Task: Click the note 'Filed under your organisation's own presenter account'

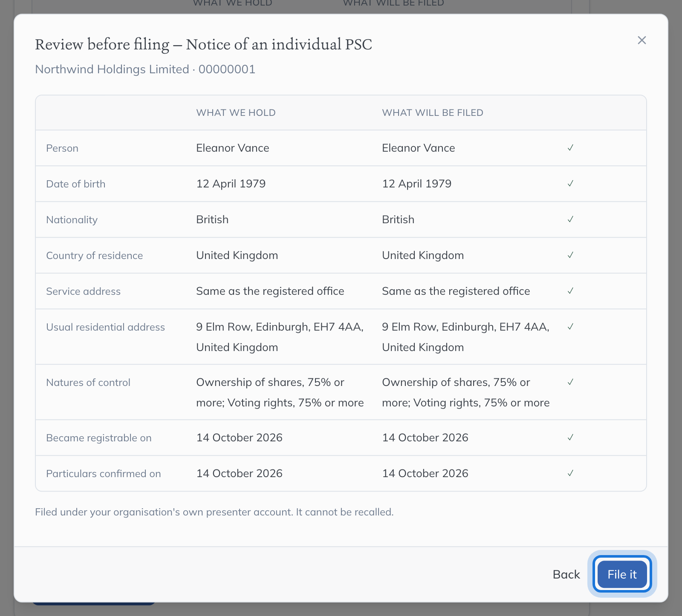Action: click(x=214, y=512)
